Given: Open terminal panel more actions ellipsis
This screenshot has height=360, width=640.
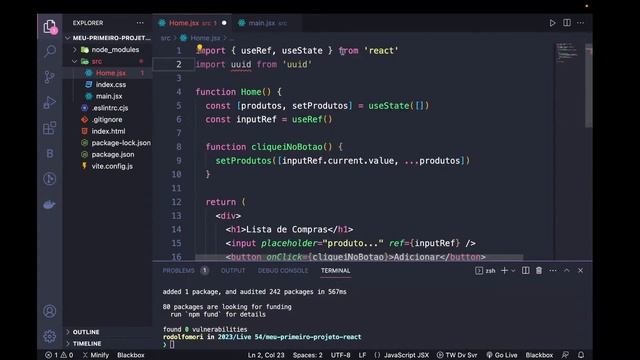Looking at the screenshot, I should pyautogui.click(x=553, y=271).
